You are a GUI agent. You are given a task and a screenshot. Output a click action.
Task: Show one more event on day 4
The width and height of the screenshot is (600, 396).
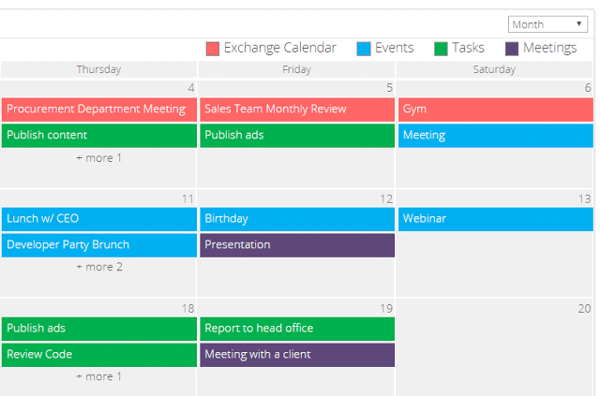pyautogui.click(x=99, y=158)
